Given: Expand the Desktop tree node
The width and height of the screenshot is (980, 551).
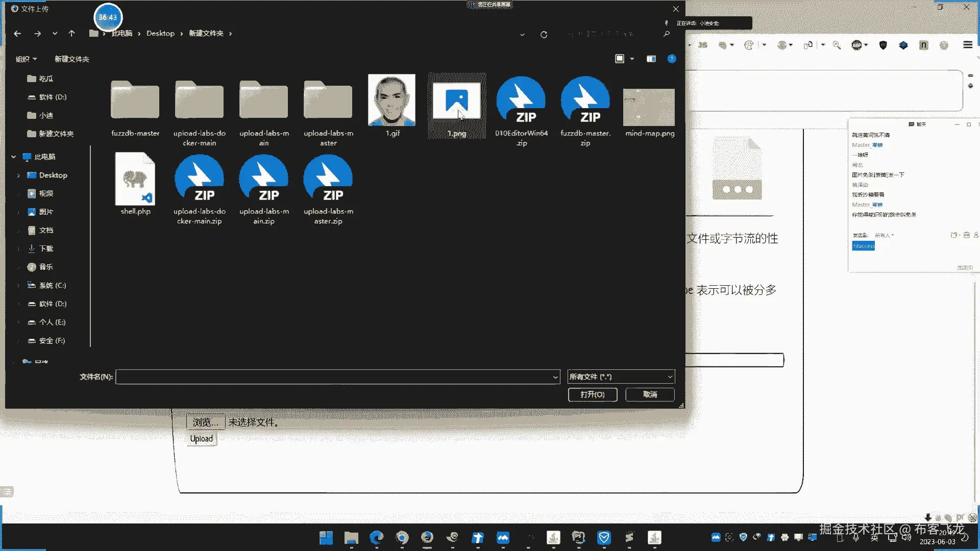Looking at the screenshot, I should tap(18, 176).
